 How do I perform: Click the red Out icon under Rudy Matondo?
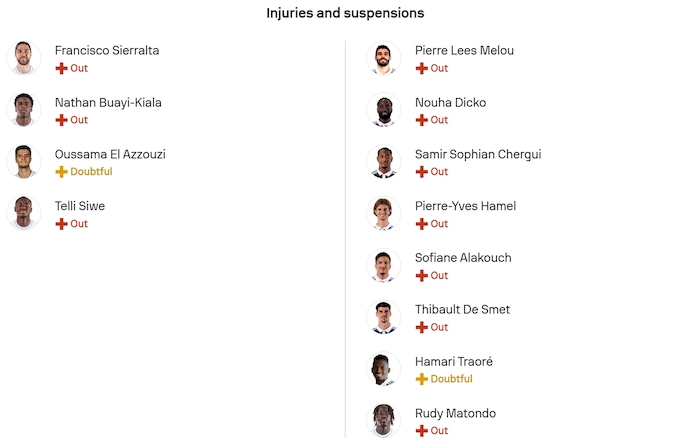[421, 431]
